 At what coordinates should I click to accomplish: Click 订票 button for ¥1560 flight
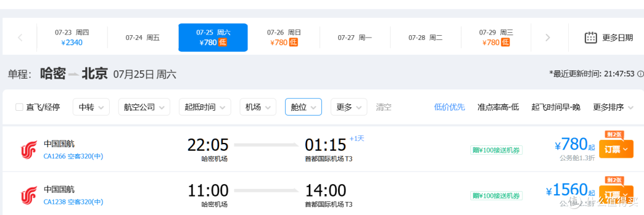point(616,195)
